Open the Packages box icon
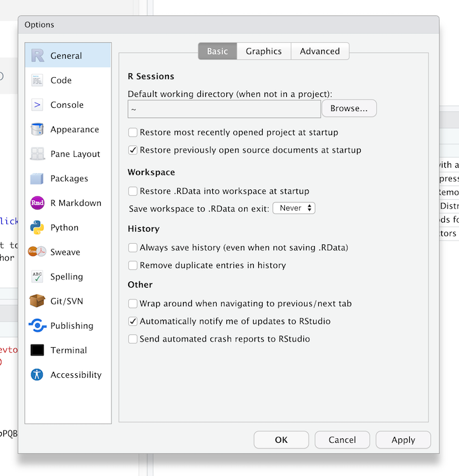 (38, 179)
